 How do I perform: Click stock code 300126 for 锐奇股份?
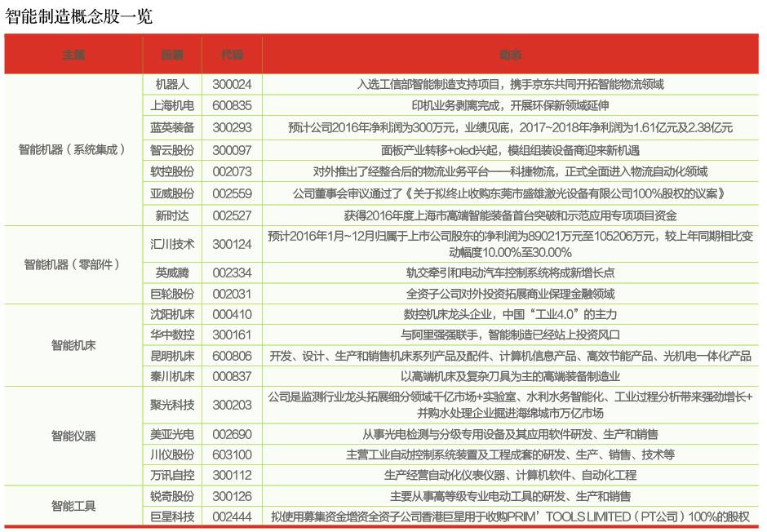pos(232,496)
